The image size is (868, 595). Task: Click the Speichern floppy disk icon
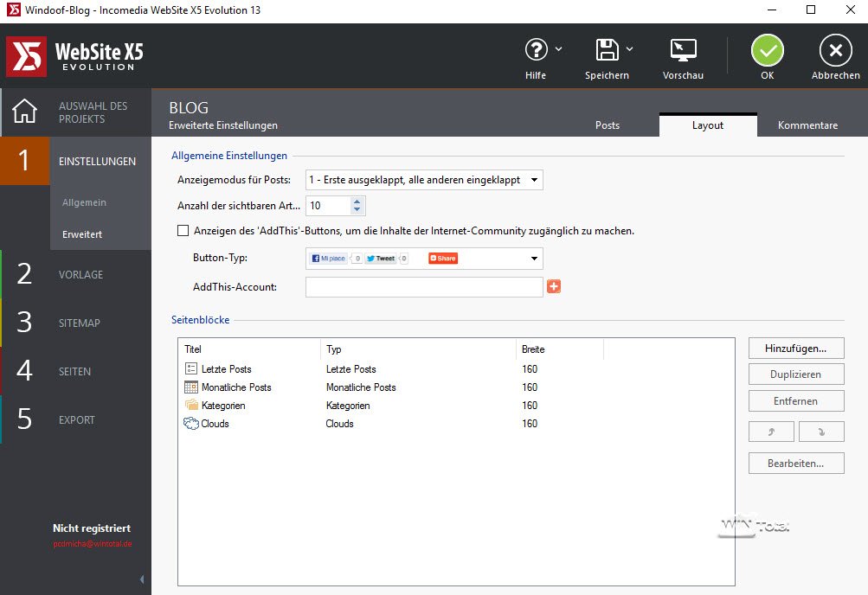click(x=607, y=50)
